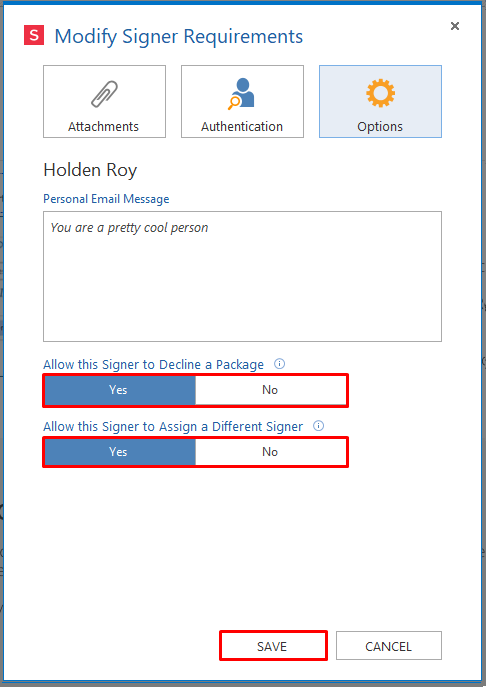Screen dimensions: 486x687
Task: Open the Authentication tab label
Action: 242,127
